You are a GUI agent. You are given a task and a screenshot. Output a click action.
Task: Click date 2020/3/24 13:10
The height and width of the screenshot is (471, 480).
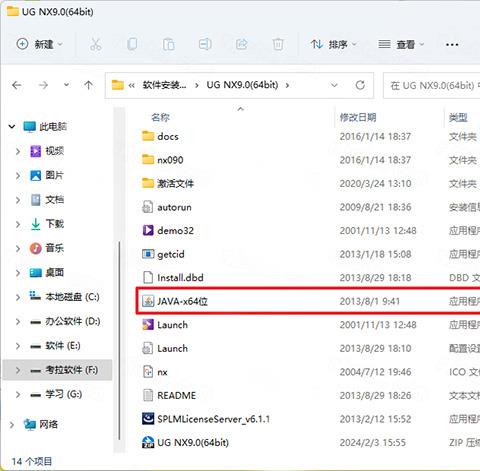(x=375, y=184)
